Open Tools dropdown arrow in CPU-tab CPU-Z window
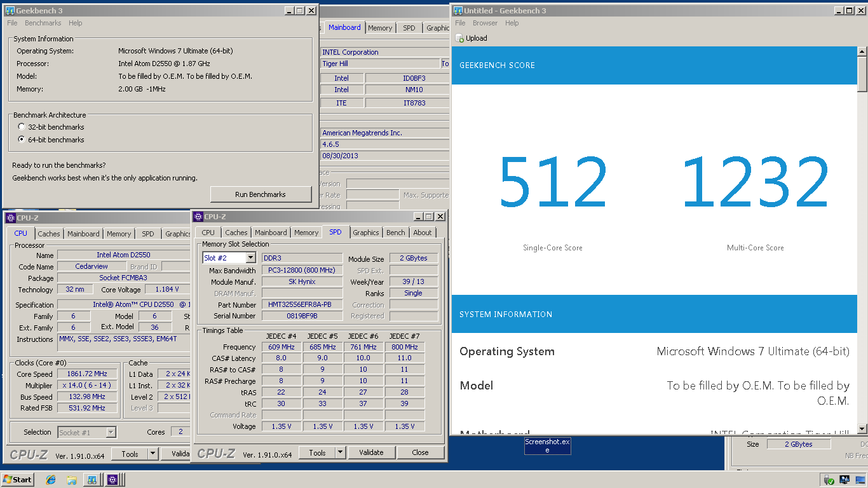The image size is (868, 488). [x=153, y=454]
